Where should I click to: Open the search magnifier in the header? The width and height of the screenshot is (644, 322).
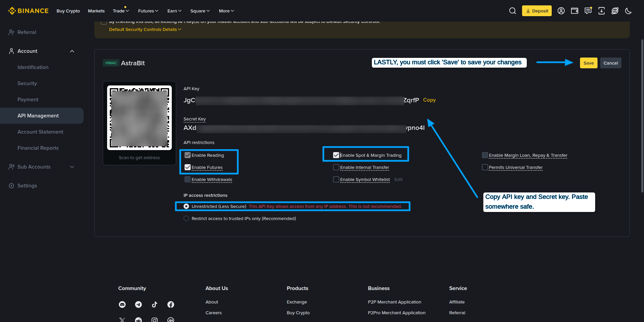pyautogui.click(x=513, y=11)
